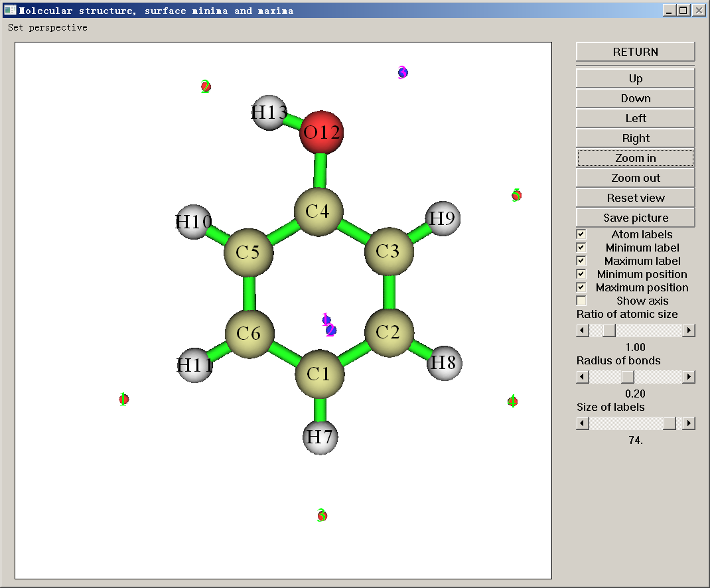Decrease radius of bonds with left arrow

coord(583,377)
